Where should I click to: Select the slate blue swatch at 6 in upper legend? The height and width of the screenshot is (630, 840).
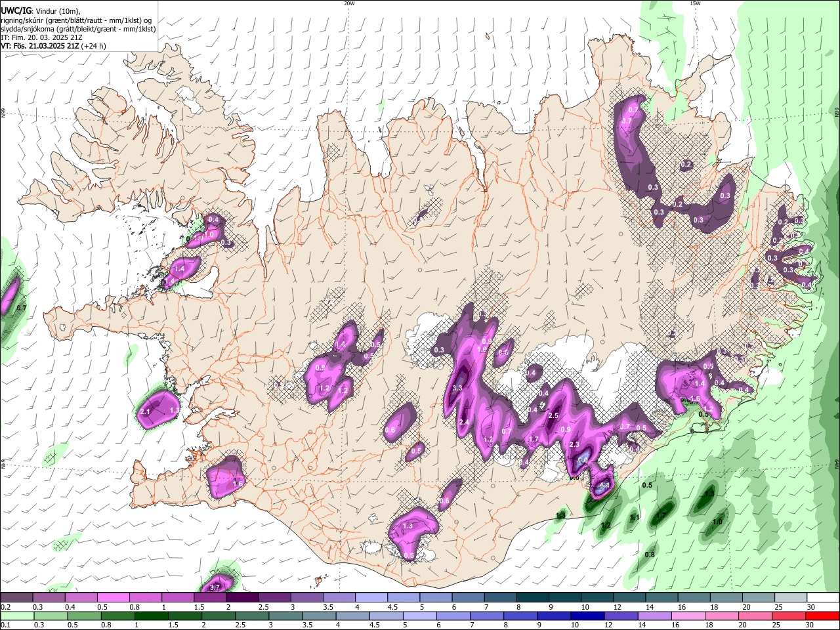[469, 597]
